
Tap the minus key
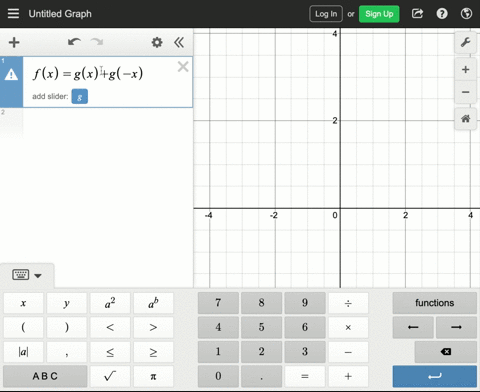348,352
